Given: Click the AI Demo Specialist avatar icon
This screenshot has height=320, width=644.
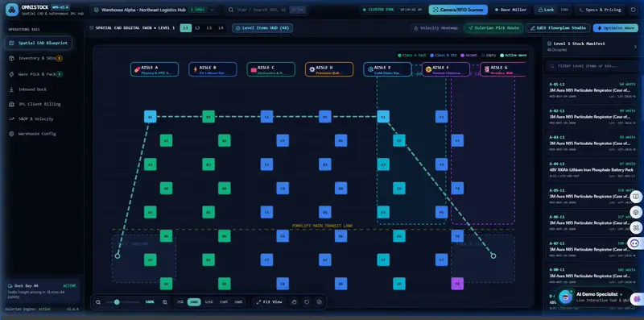Looking at the screenshot, I should point(566,297).
